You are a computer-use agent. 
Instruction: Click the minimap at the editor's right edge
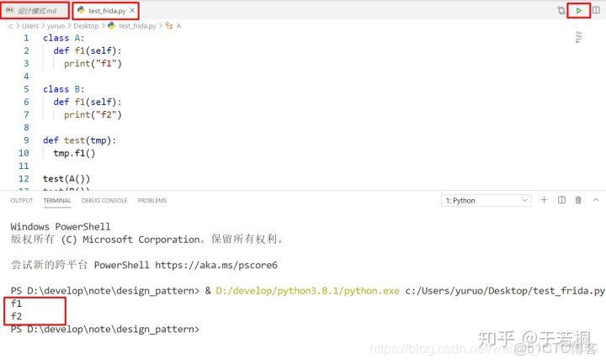(x=578, y=37)
